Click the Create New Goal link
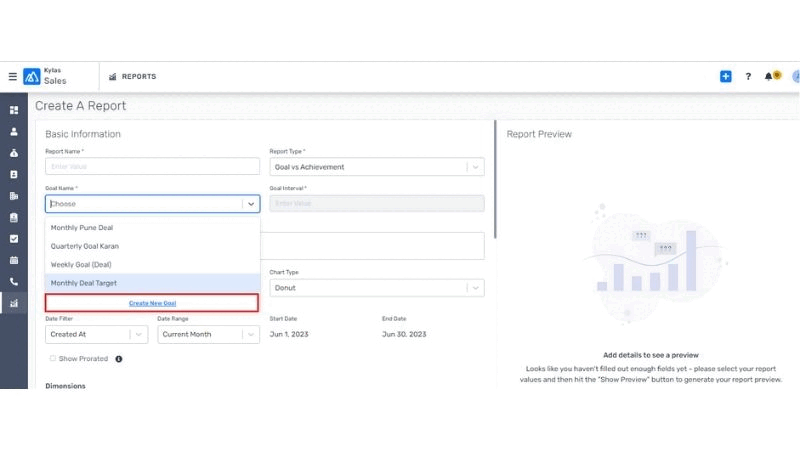 (x=153, y=303)
